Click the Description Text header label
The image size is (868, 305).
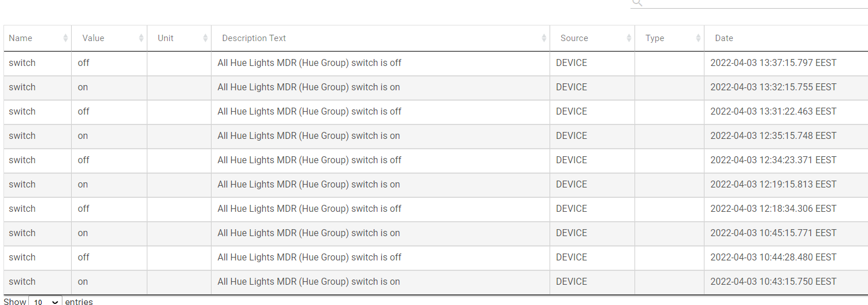254,38
